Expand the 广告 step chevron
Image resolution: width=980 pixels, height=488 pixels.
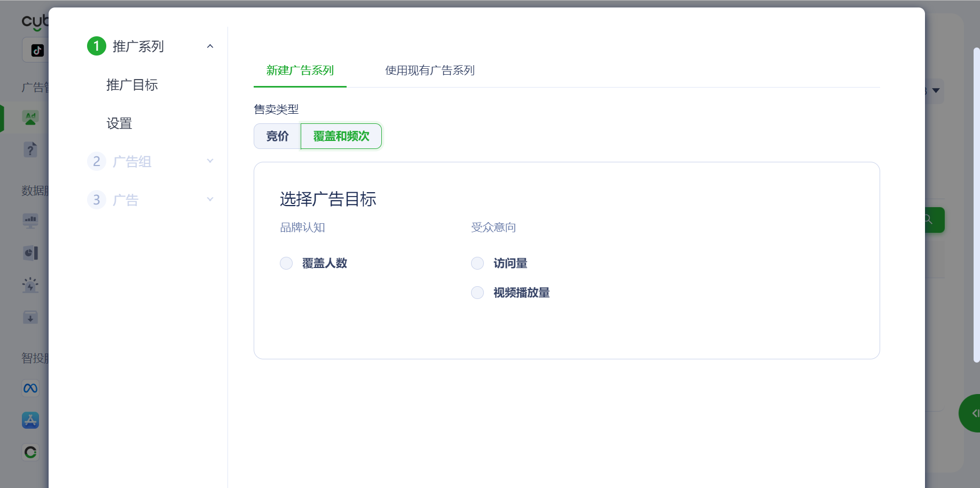[210, 199]
